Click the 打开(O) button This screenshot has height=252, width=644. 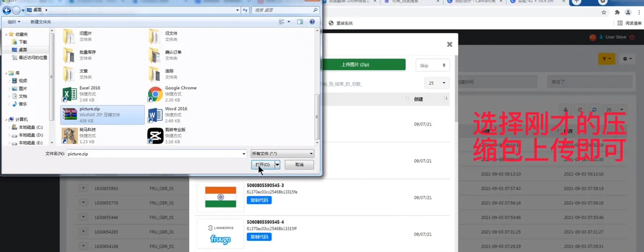tap(263, 165)
